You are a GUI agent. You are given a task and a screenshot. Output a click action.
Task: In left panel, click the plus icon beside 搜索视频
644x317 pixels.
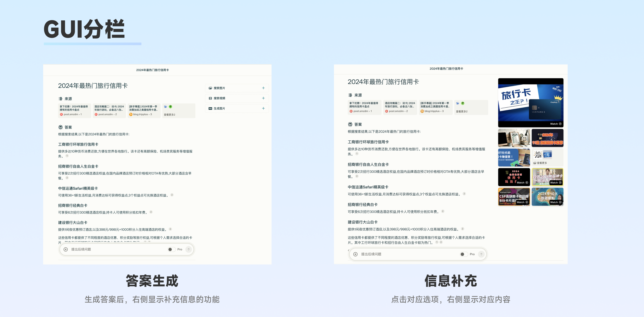pos(263,98)
